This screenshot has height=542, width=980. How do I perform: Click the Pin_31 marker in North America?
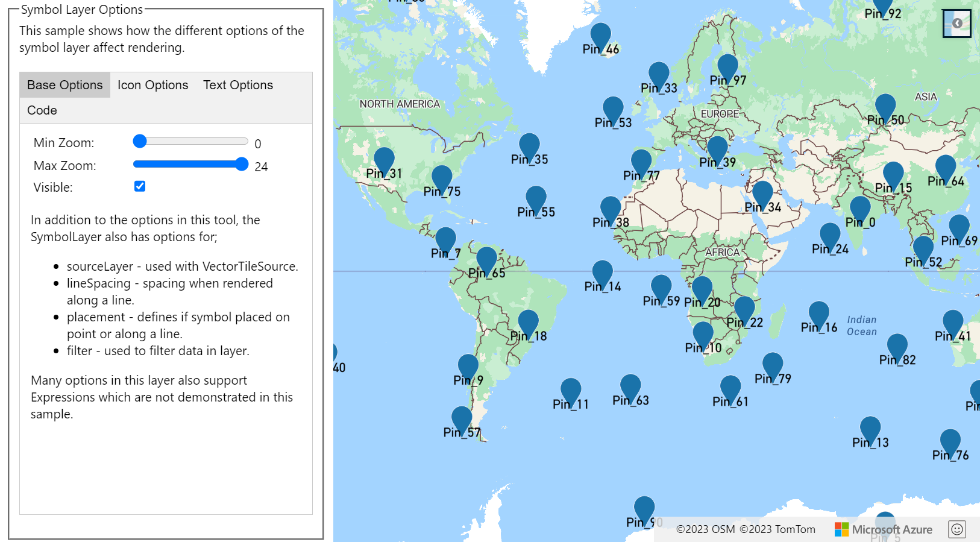click(x=384, y=160)
